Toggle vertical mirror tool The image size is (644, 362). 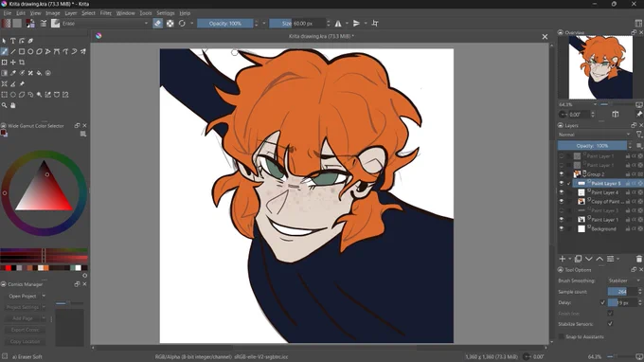pos(356,24)
